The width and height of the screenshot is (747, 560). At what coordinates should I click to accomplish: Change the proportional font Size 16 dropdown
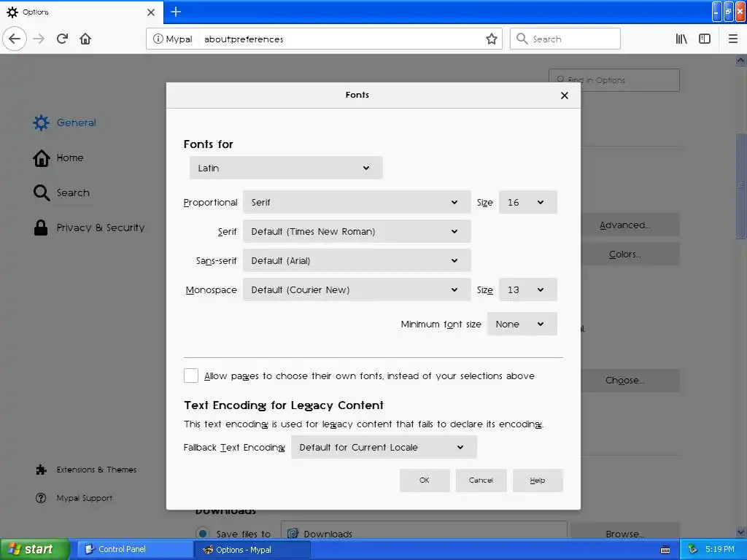pyautogui.click(x=528, y=202)
